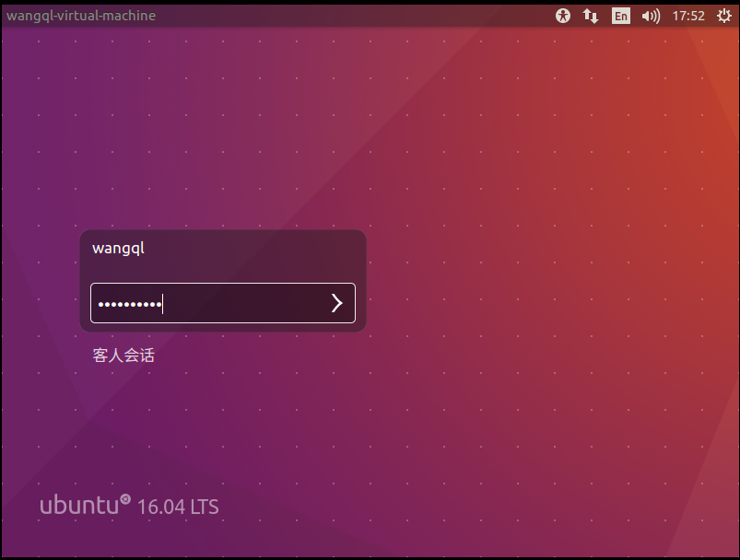Image resolution: width=740 pixels, height=560 pixels.
Task: Select the wangql user account
Action: pyautogui.click(x=118, y=248)
